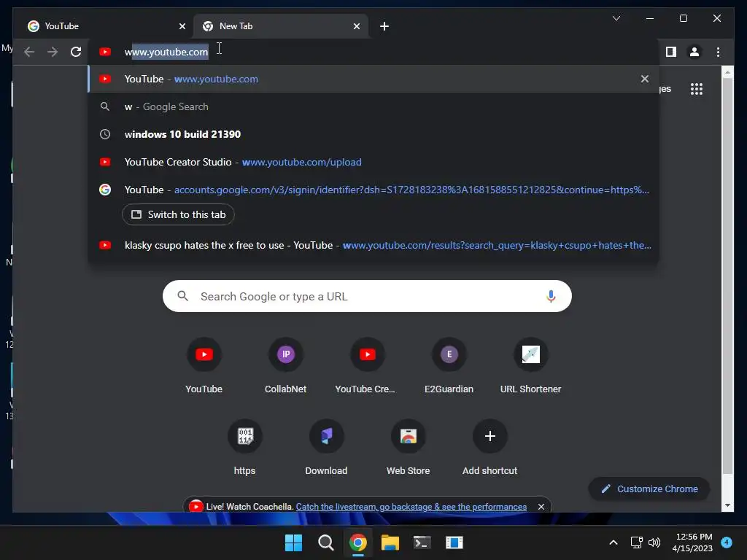Image resolution: width=747 pixels, height=560 pixels.
Task: Click Customize Chrome button
Action: [649, 489]
